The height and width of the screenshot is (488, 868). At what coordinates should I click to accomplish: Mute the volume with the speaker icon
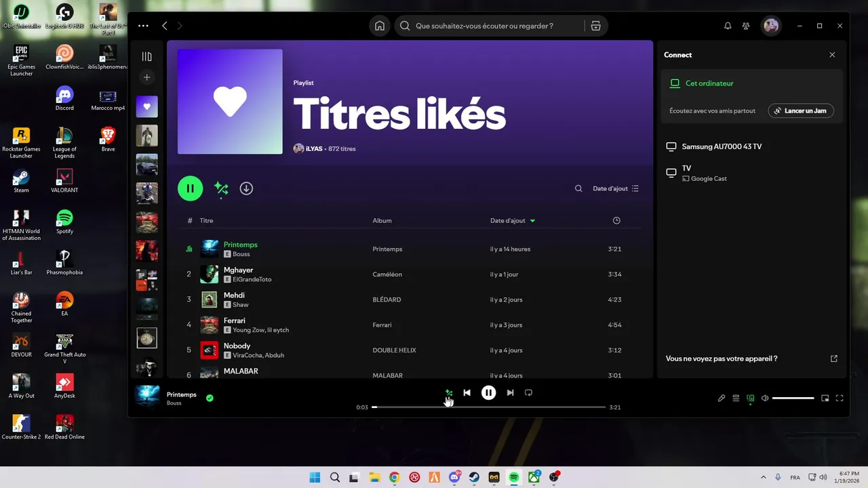(x=765, y=399)
